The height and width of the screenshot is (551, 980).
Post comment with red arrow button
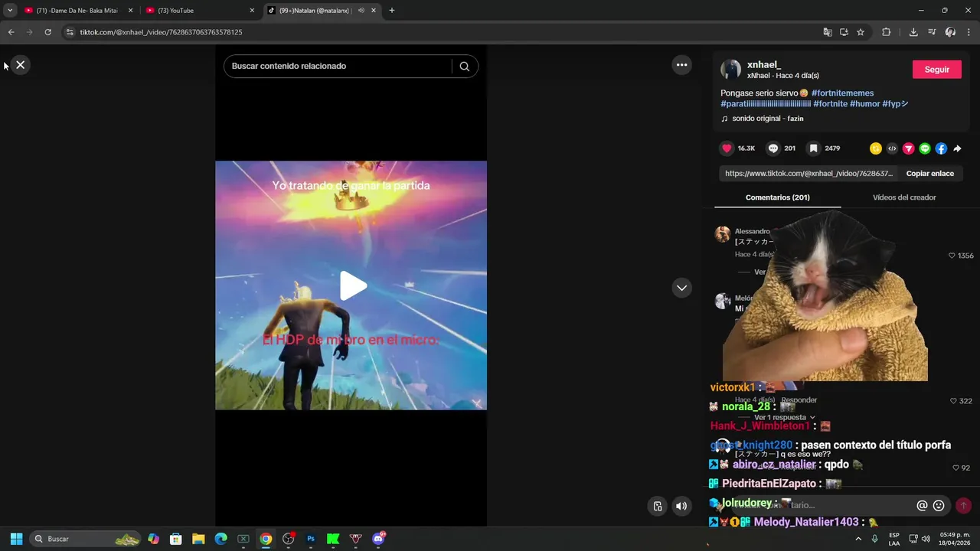pos(963,506)
